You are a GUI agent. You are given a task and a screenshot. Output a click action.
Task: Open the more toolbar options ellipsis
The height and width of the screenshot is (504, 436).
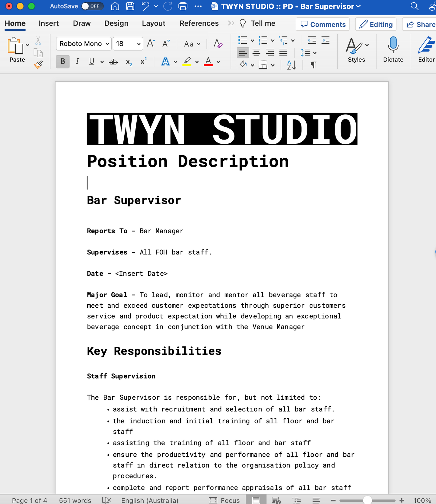198,6
